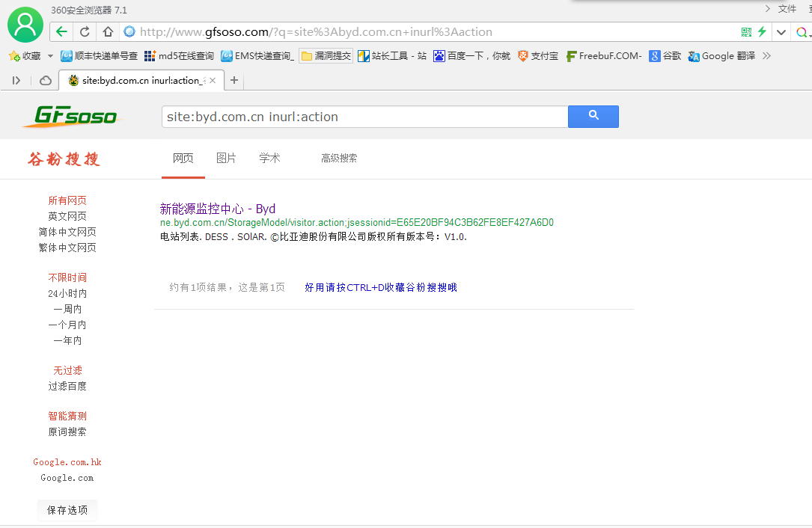Open a new tab with plus button
The height and width of the screenshot is (528, 812).
[234, 80]
